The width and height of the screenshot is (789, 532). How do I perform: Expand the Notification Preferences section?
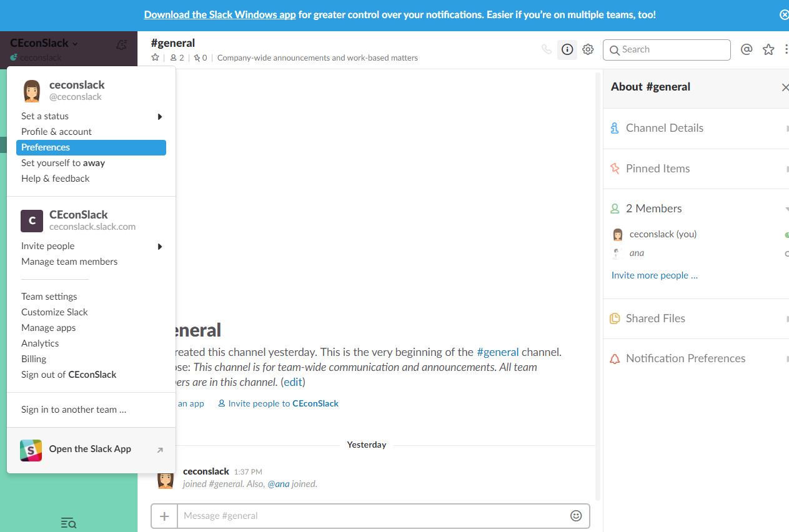click(x=787, y=358)
